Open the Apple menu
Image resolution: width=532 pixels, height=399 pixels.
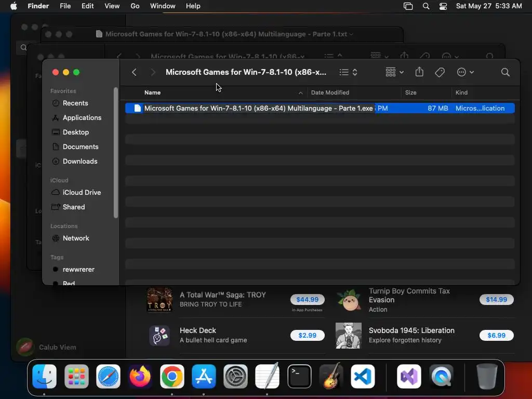(14, 6)
